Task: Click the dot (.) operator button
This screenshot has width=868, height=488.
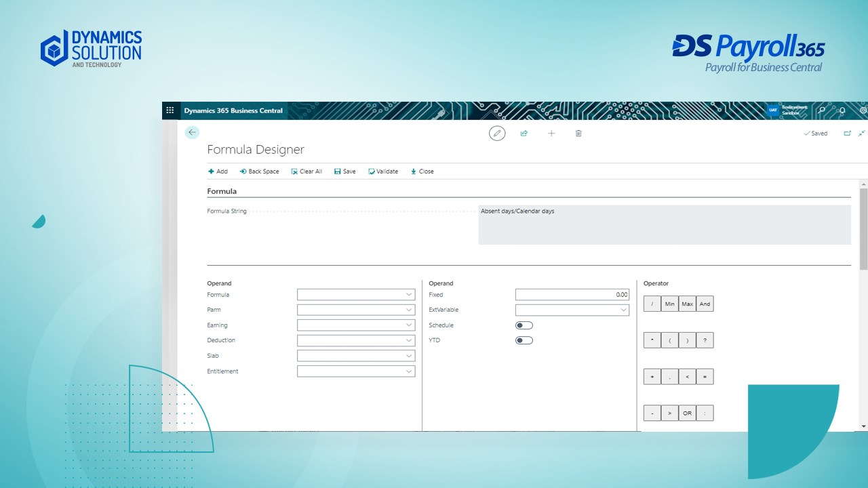Action: tap(669, 377)
